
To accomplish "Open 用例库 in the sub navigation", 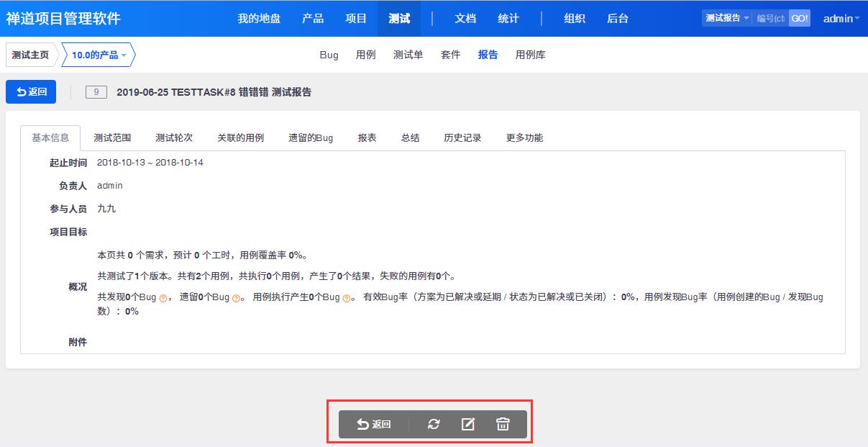I will (530, 55).
